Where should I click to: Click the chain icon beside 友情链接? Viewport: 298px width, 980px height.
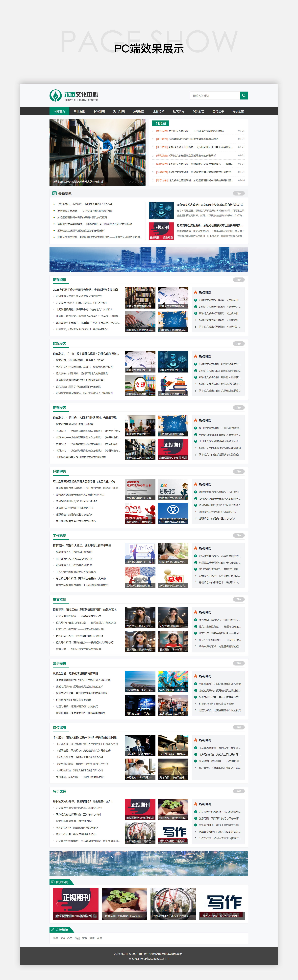[x=53, y=930]
